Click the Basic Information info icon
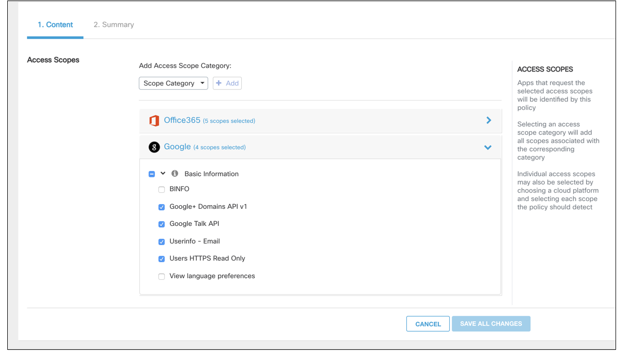The width and height of the screenshot is (644, 357). click(175, 174)
